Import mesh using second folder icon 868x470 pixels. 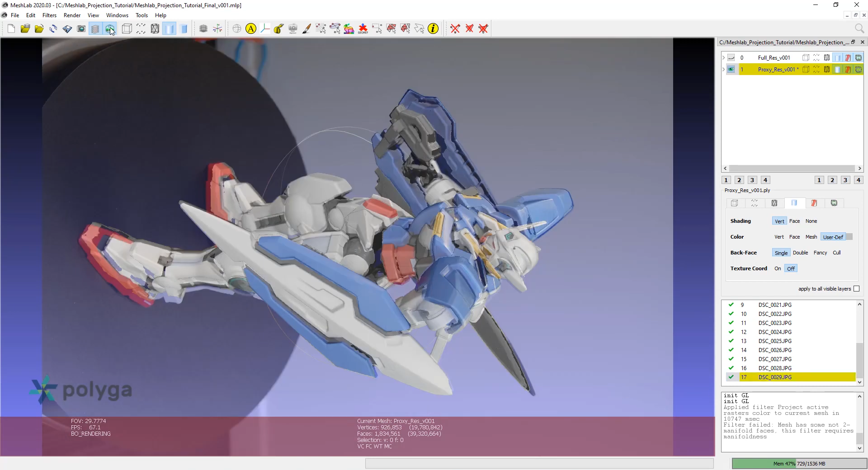coord(39,29)
